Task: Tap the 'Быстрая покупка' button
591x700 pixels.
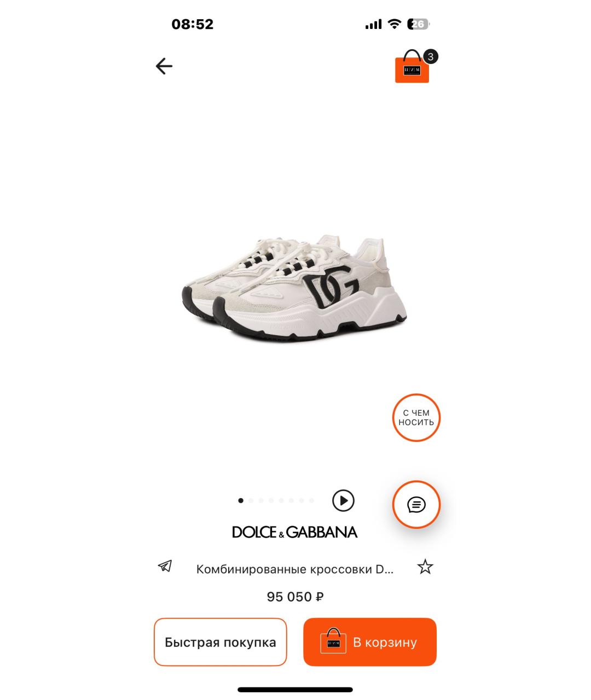Action: click(x=221, y=642)
